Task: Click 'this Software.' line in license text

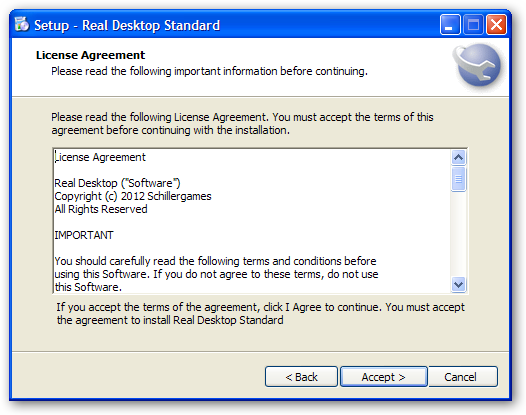Action: pyautogui.click(x=88, y=287)
